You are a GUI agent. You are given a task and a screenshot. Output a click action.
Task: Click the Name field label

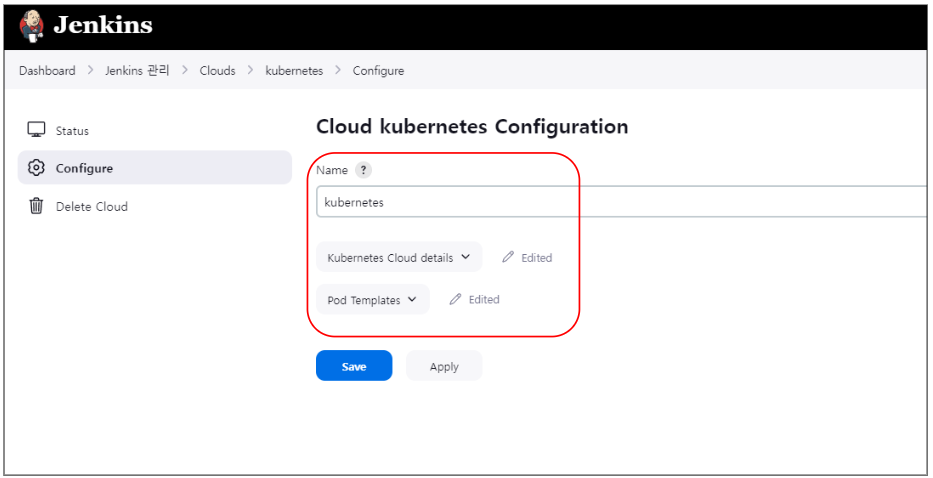coord(332,170)
